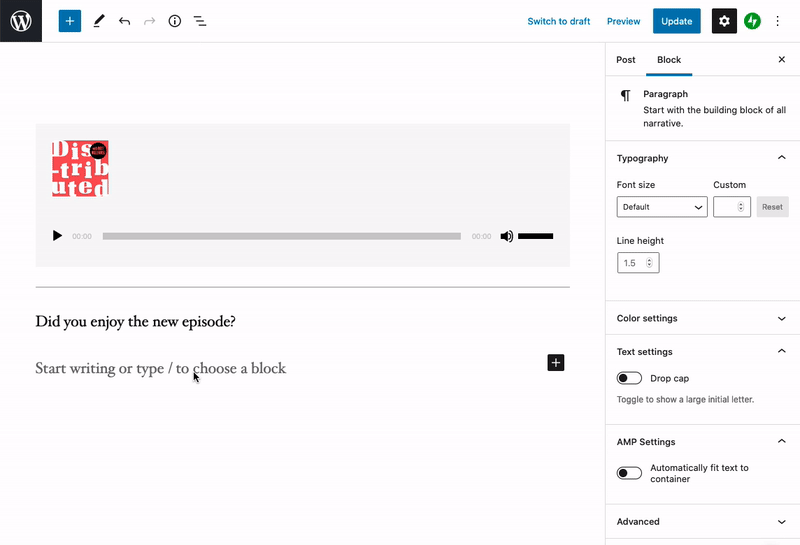Image resolution: width=800 pixels, height=545 pixels.
Task: Switch to the Post tab
Action: [626, 60]
